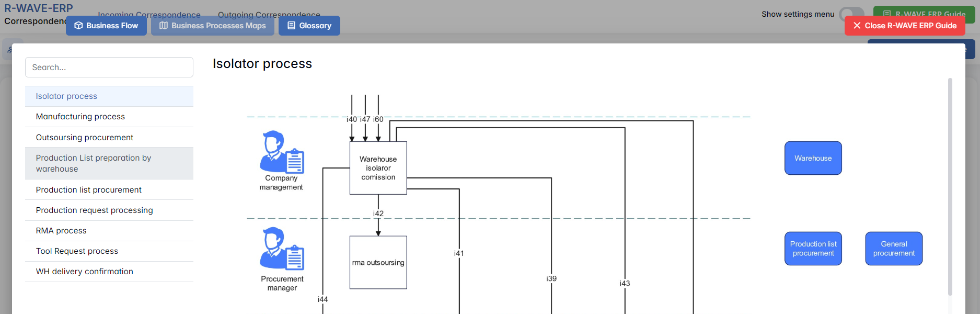Select Tool Request process
The width and height of the screenshot is (980, 314).
(x=109, y=251)
